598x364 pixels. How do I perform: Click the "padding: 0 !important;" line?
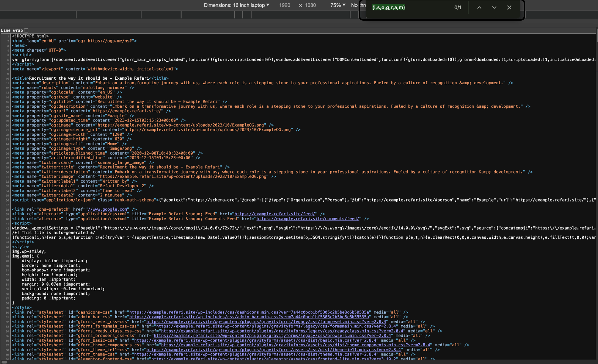48,298
